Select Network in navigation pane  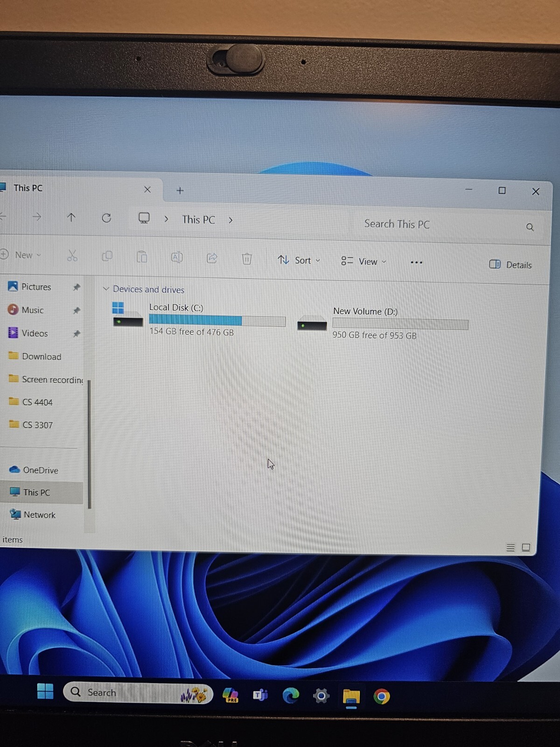(x=40, y=515)
